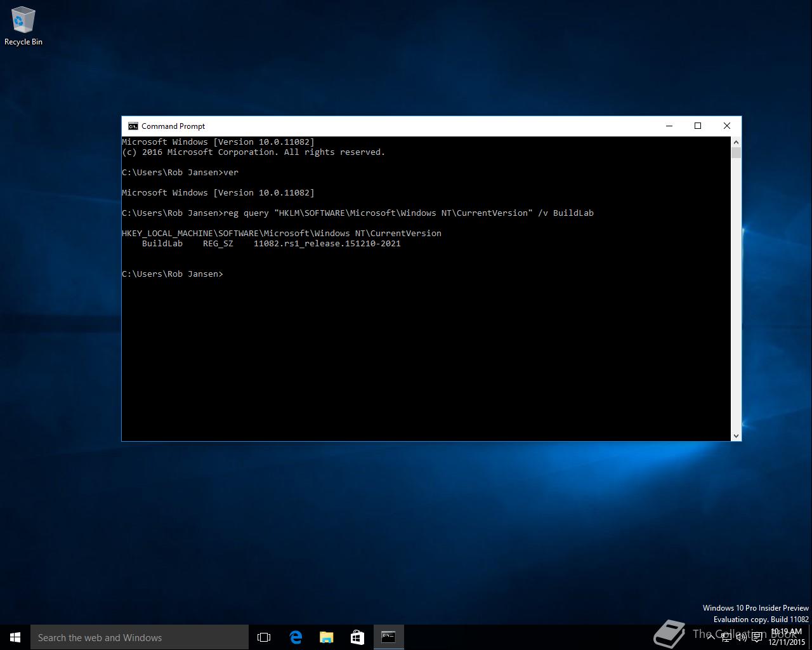Launch Microsoft Edge from the taskbar

[296, 637]
